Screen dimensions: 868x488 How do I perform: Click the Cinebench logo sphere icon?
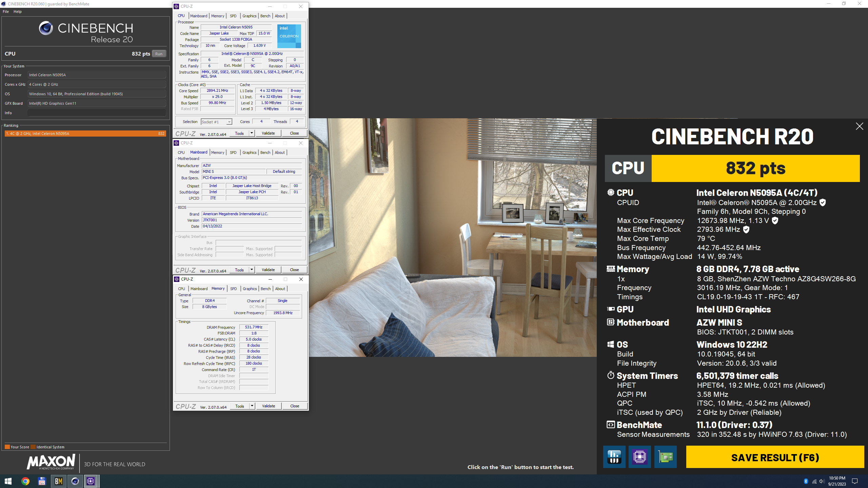click(46, 28)
